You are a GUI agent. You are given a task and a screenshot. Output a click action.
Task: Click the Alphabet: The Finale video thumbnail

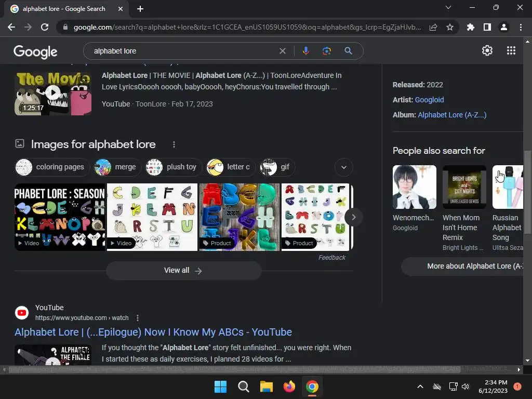click(53, 355)
